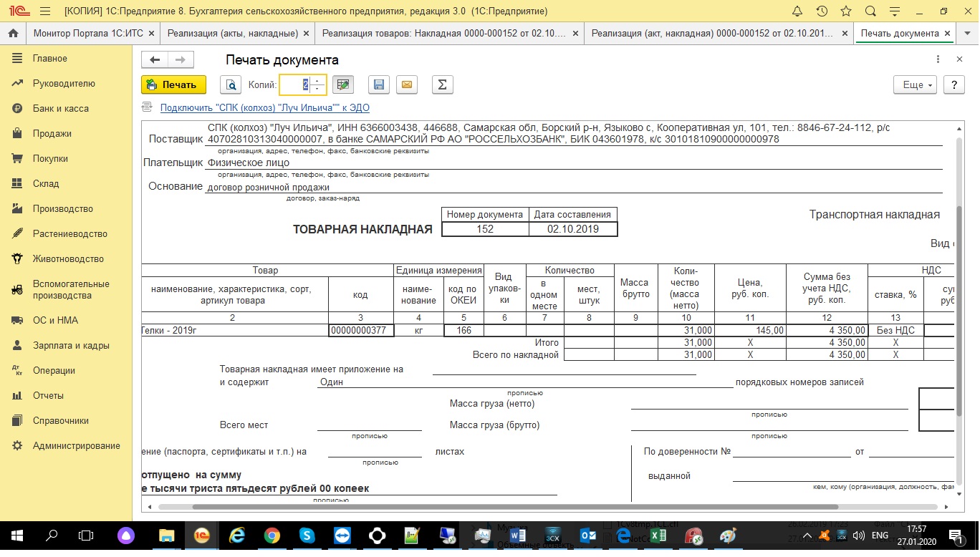The image size is (980, 557).
Task: Open the main hamburger menu
Action: 45,11
